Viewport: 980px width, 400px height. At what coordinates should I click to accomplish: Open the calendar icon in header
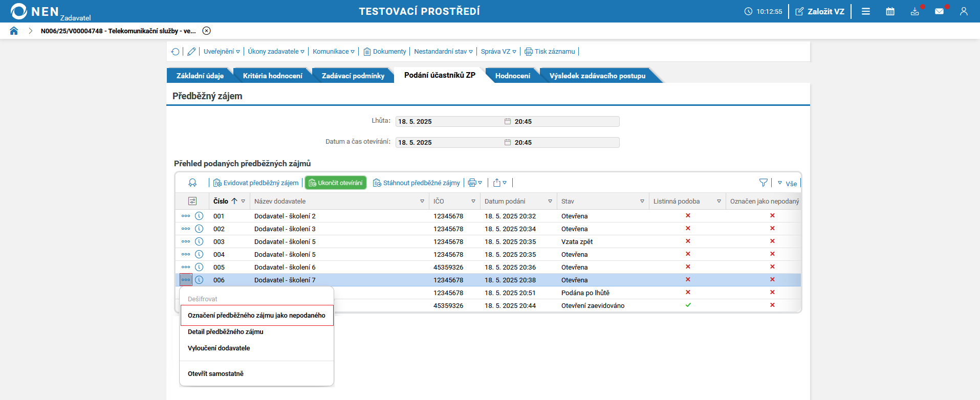[x=890, y=11]
